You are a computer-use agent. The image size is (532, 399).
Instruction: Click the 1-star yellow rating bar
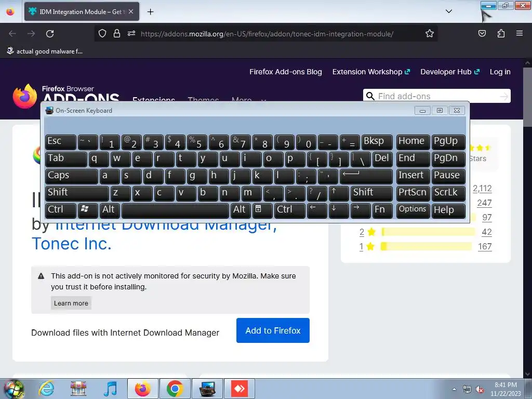point(426,246)
